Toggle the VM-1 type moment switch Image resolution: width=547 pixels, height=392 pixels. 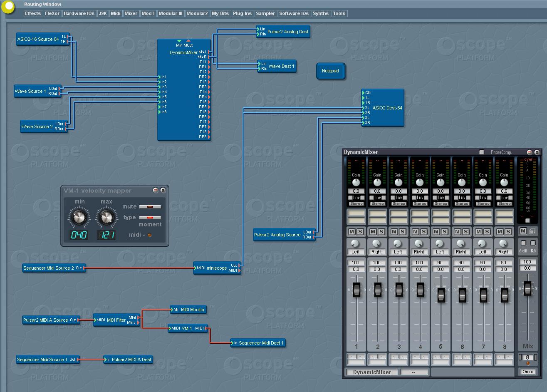tap(150, 217)
